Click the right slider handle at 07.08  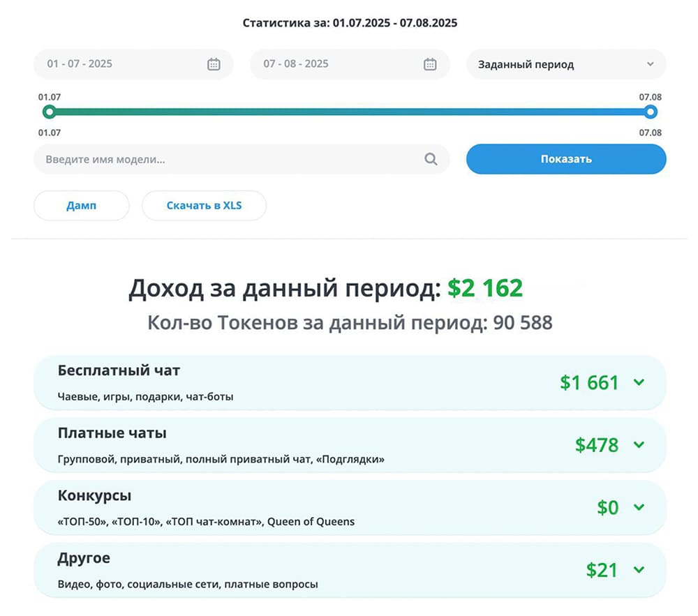coord(651,112)
